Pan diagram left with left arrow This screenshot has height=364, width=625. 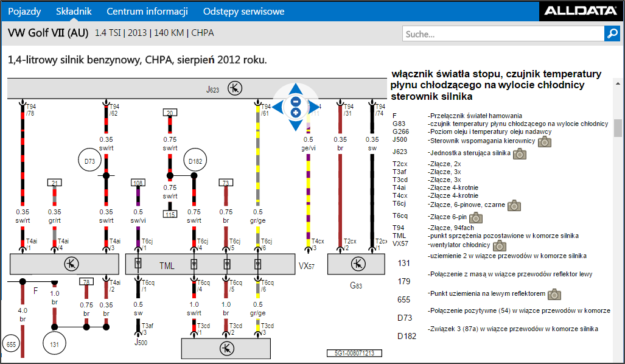pyautogui.click(x=278, y=107)
